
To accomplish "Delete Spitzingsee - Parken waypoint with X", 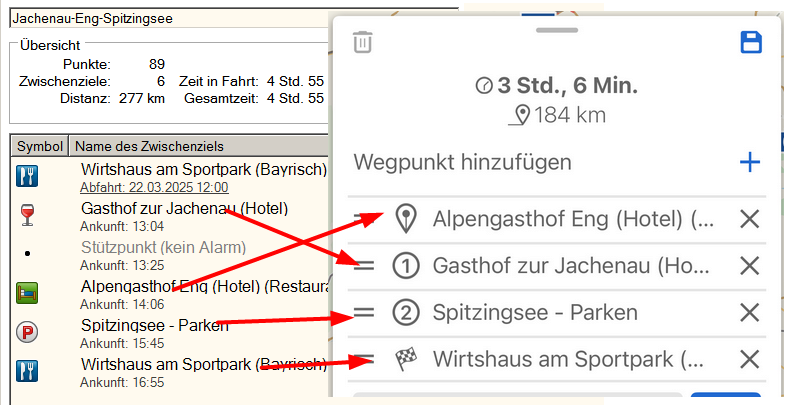I will 749,313.
